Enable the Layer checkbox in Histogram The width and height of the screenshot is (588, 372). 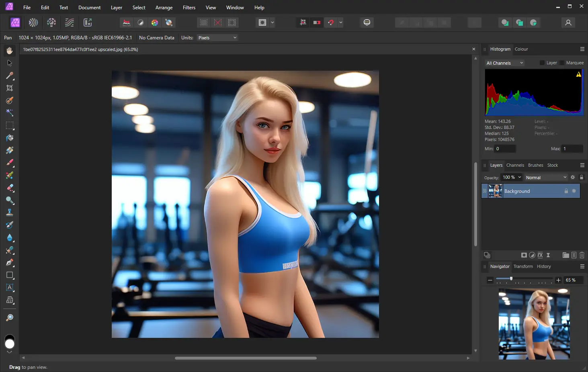point(542,63)
